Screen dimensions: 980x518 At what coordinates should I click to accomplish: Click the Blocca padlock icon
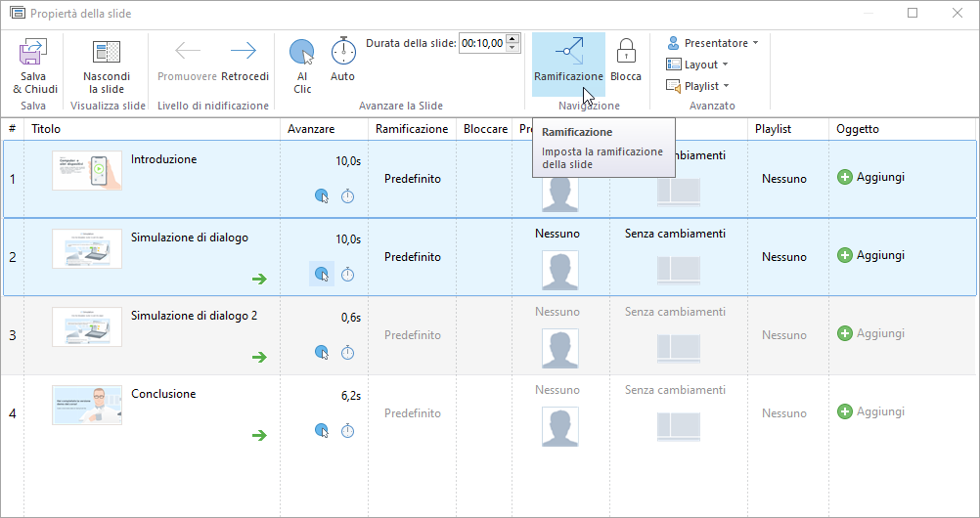coord(626,52)
